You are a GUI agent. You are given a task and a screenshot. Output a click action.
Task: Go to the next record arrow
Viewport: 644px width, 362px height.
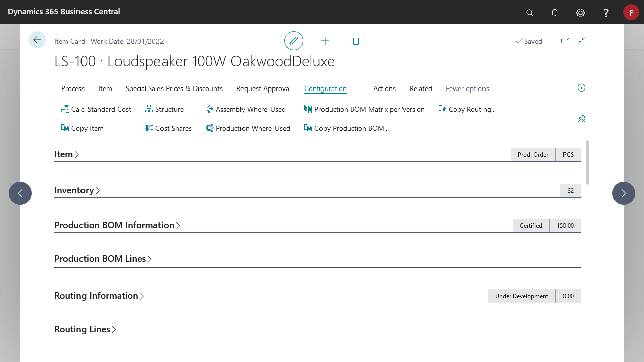tap(624, 193)
